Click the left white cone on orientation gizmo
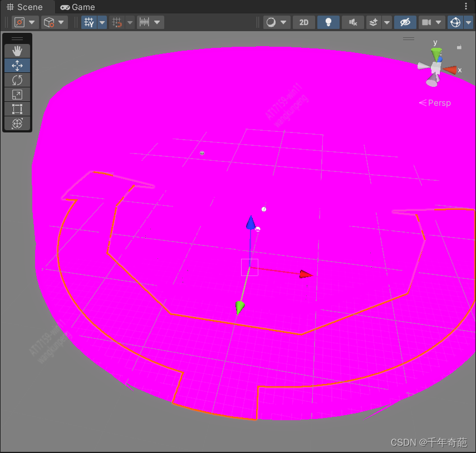 pos(424,66)
